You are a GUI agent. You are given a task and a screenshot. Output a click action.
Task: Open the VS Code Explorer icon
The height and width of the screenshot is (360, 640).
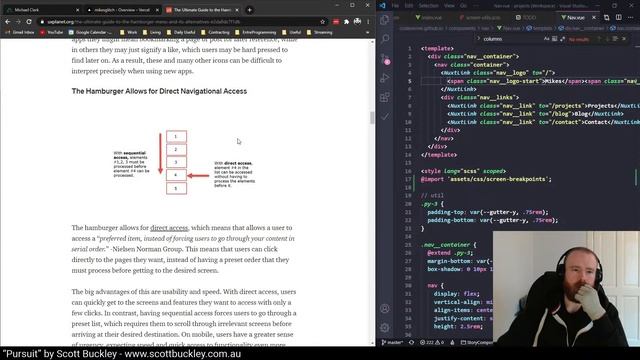tap(384, 20)
